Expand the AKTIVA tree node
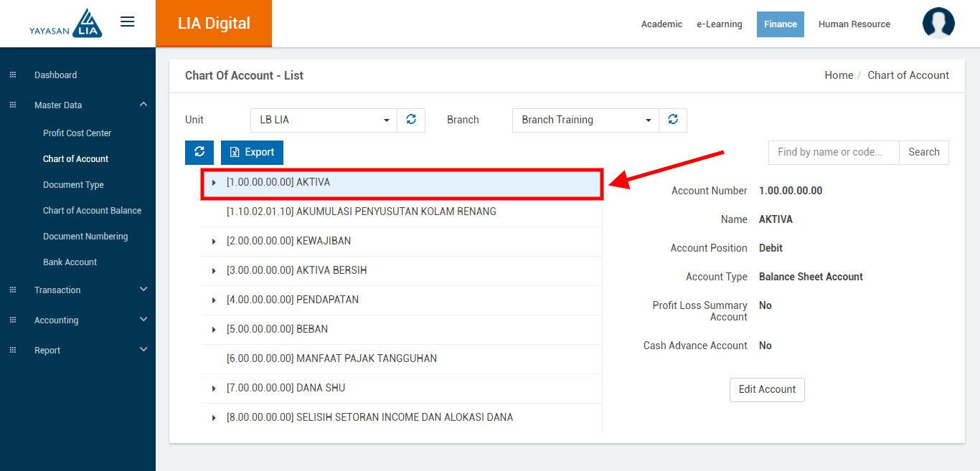Viewport: 980px width, 471px height. pyautogui.click(x=214, y=183)
